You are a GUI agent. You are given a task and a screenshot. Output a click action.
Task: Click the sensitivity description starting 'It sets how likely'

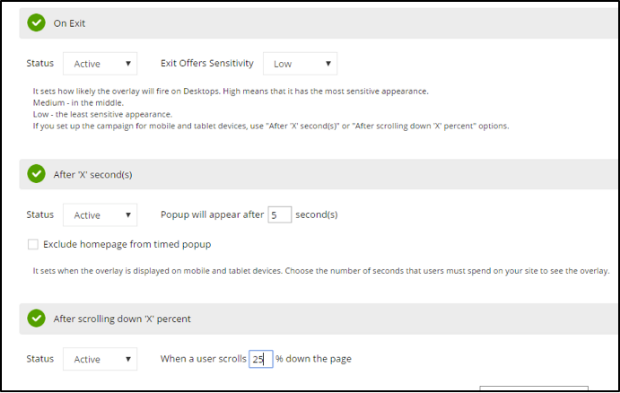pyautogui.click(x=231, y=91)
